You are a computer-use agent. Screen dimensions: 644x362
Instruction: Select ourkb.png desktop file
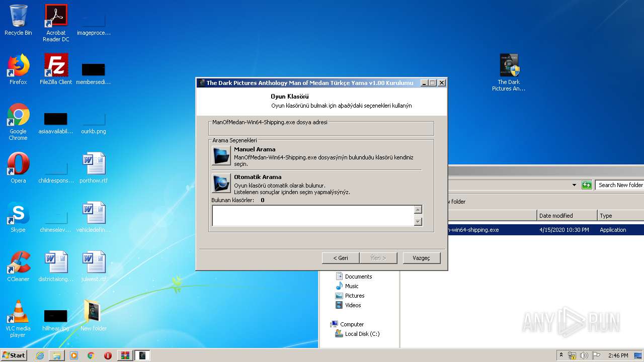94,122
